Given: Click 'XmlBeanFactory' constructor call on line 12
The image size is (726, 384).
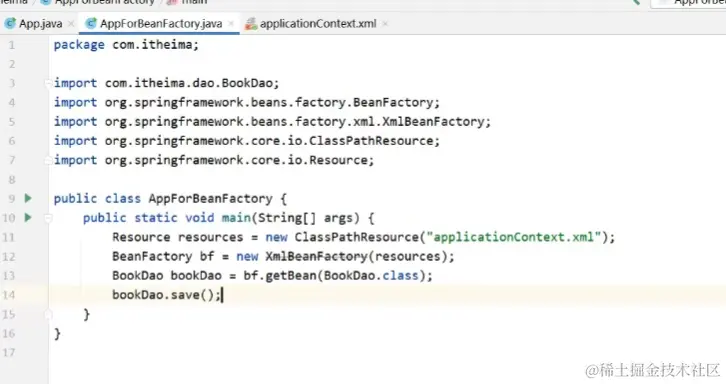Looking at the screenshot, I should 316,257.
